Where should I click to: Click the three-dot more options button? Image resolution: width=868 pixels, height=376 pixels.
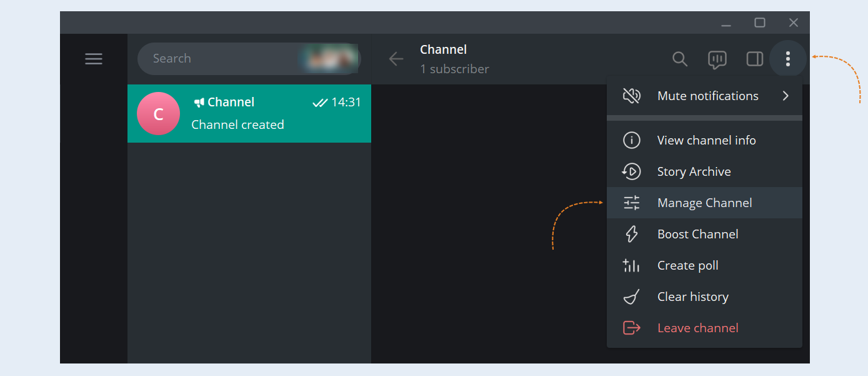click(787, 59)
